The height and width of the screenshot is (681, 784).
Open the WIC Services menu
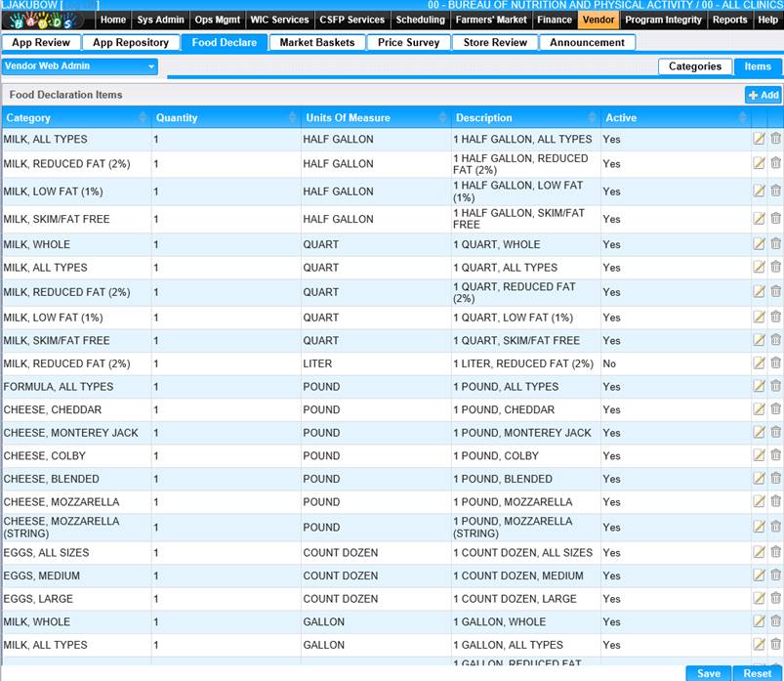(279, 20)
